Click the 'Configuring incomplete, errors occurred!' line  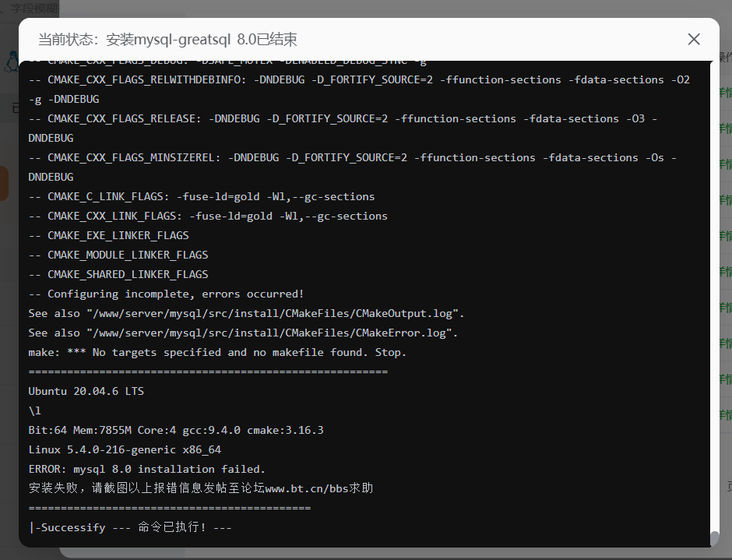click(166, 294)
